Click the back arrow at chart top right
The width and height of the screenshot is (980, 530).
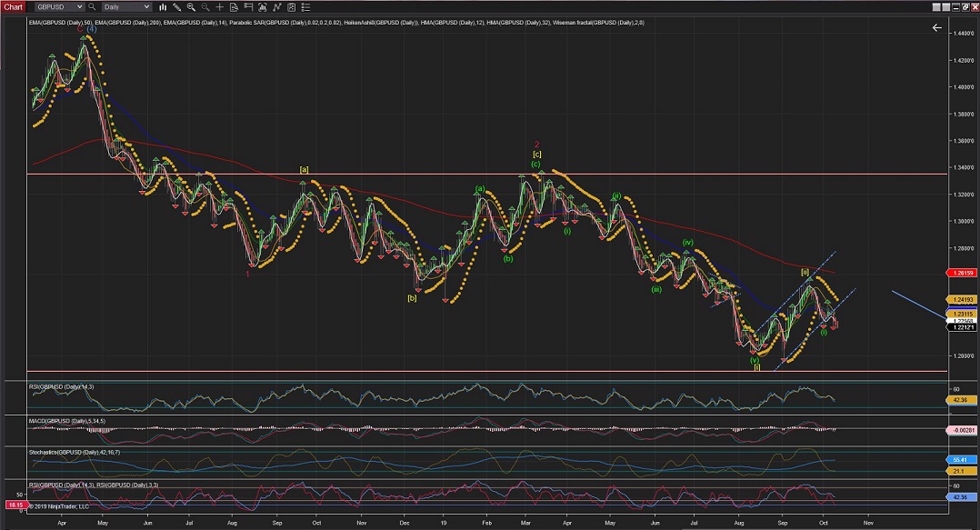pyautogui.click(x=937, y=27)
